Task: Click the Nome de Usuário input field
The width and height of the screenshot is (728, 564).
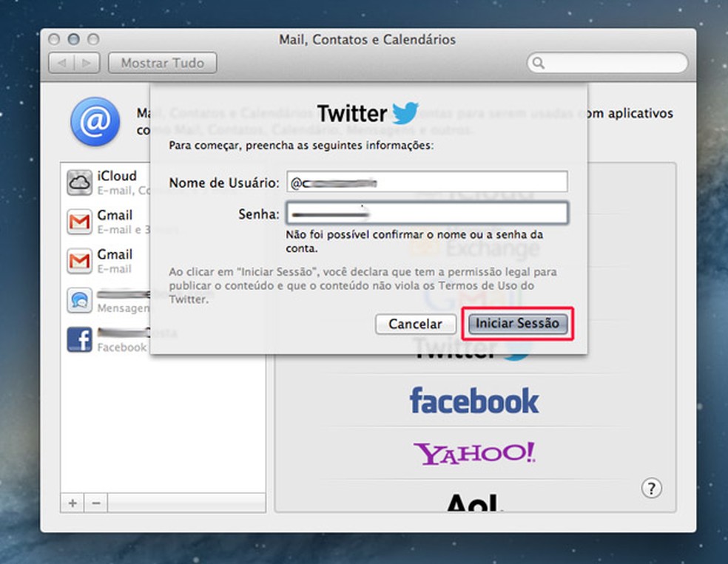Action: [427, 181]
